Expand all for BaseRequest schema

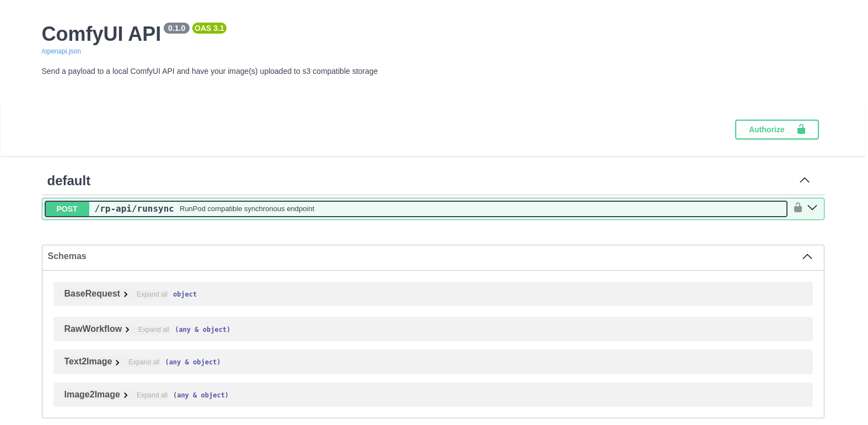(152, 294)
